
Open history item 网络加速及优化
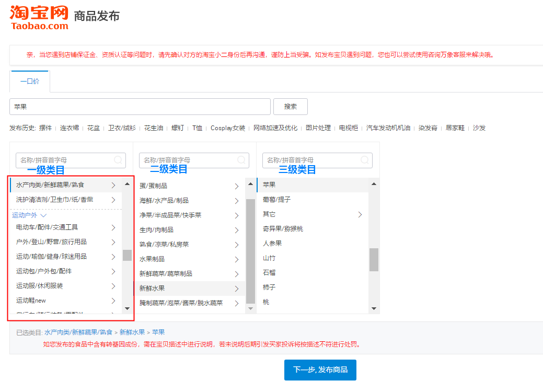275,128
